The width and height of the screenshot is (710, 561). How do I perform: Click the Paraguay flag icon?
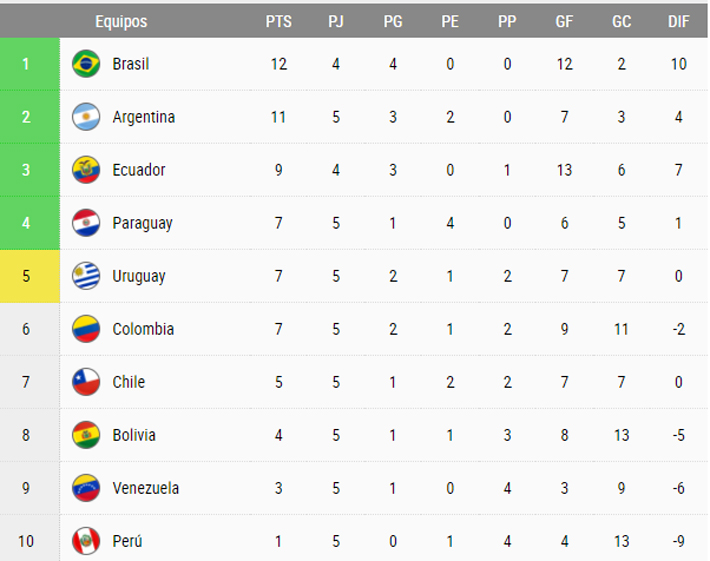[x=86, y=223]
